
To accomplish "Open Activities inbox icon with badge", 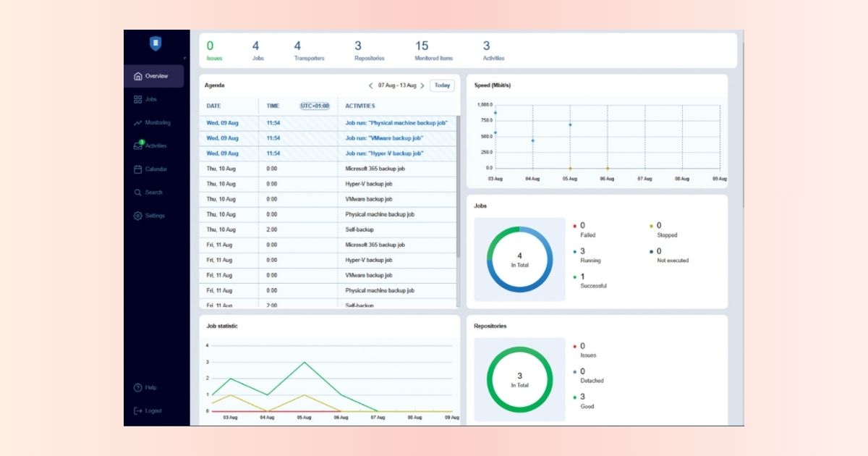I will (138, 145).
